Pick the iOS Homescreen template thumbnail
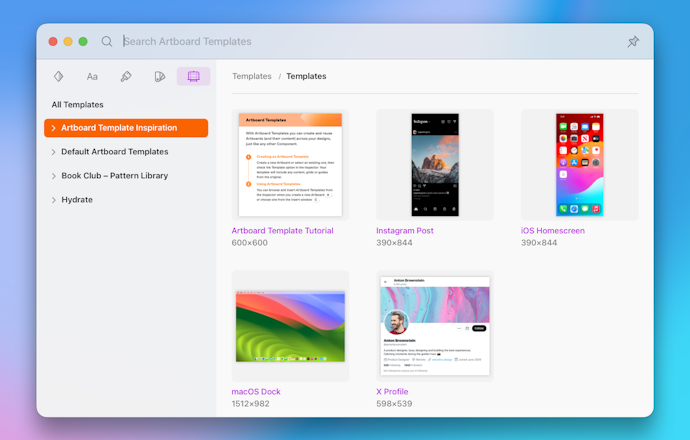Image resolution: width=690 pixels, height=440 pixels. coord(580,164)
